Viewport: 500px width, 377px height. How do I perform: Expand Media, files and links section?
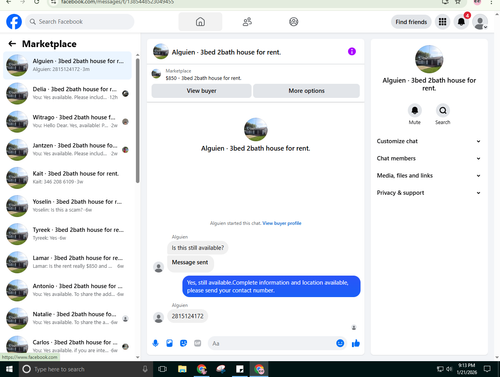[x=429, y=175]
